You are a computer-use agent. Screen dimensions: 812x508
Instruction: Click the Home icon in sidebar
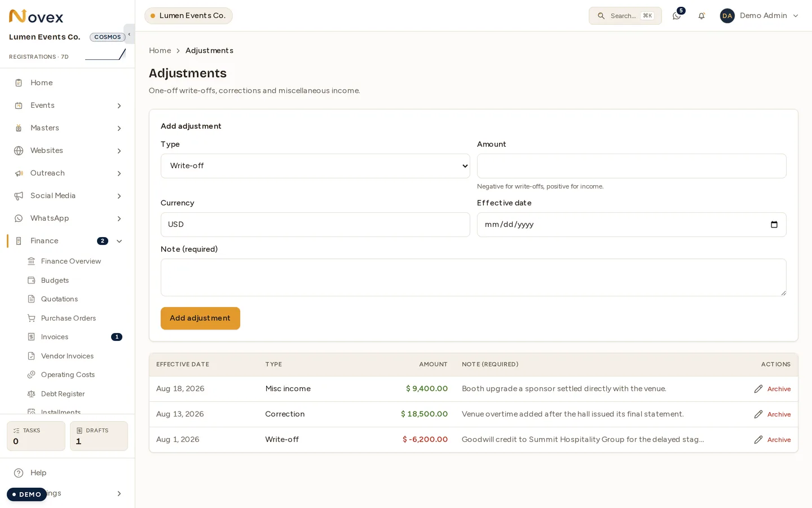[x=19, y=83]
